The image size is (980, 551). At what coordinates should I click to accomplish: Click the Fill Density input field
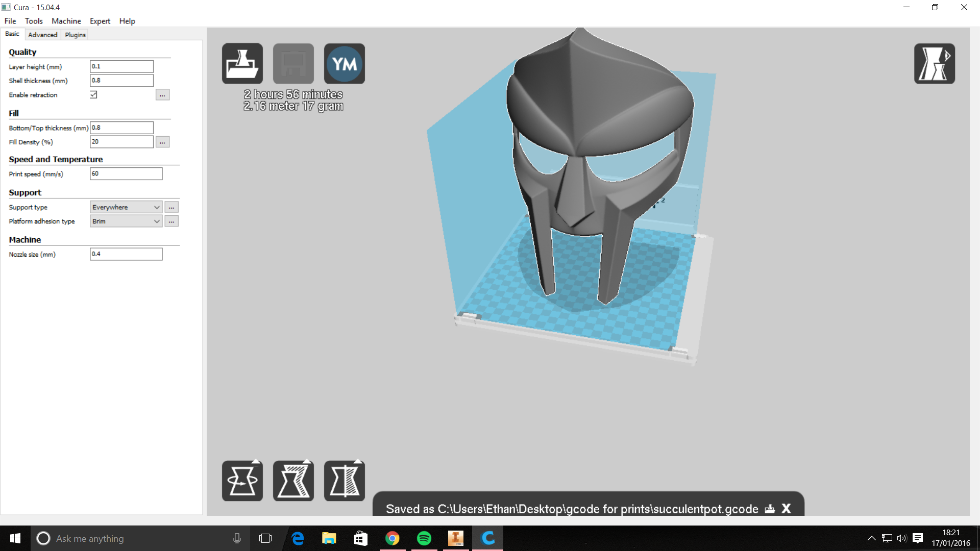(122, 142)
